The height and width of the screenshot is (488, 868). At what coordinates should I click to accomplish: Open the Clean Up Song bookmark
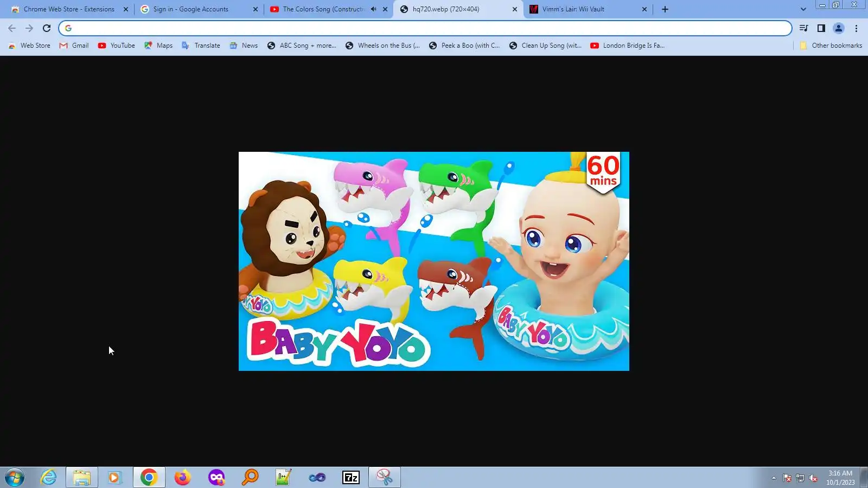(545, 46)
